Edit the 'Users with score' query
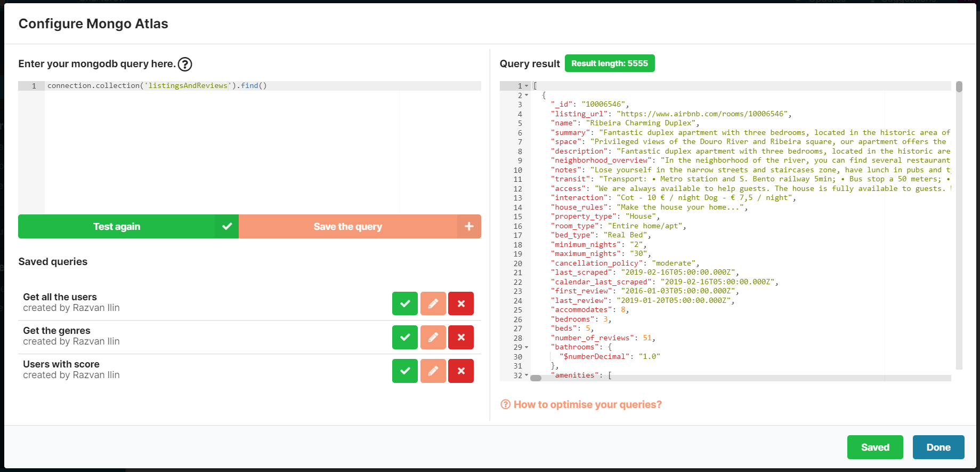Screen dimensions: 980x472 coord(433,371)
